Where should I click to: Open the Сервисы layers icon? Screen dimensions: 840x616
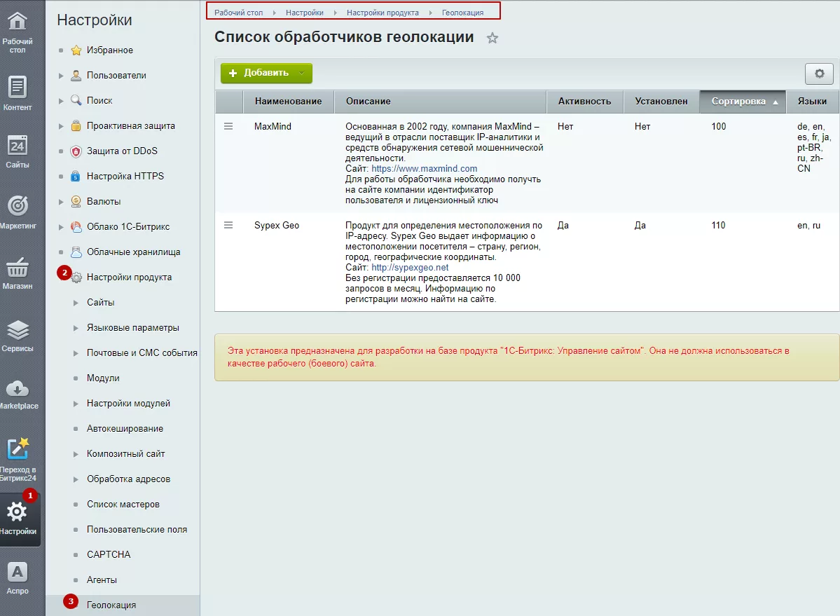(x=17, y=329)
